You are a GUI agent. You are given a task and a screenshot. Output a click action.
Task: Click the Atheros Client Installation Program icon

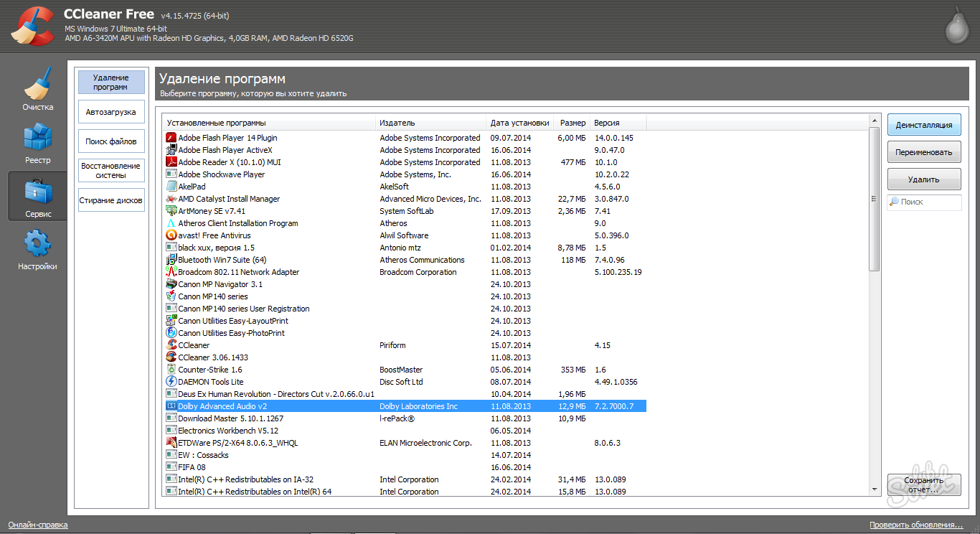[171, 223]
